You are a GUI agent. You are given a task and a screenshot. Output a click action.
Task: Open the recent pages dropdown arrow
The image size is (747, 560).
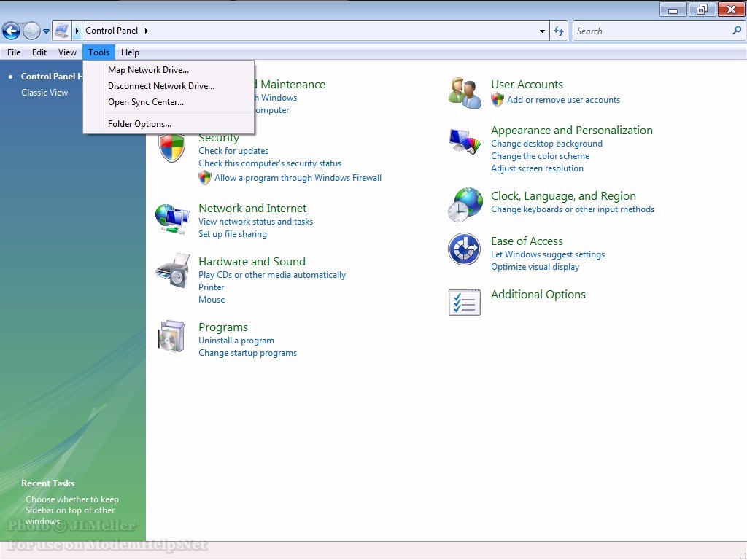(x=47, y=31)
